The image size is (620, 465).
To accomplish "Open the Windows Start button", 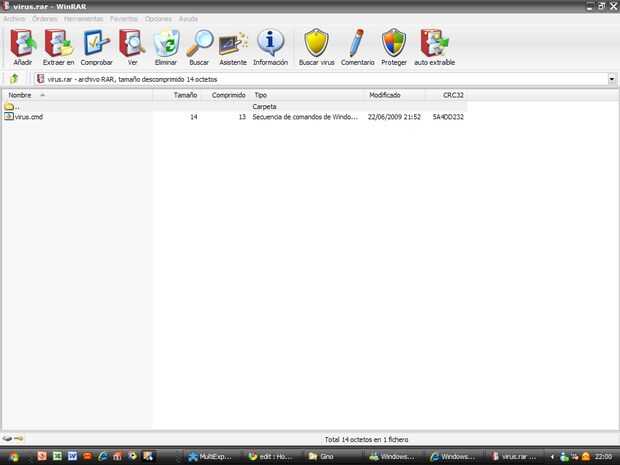I will tap(14, 457).
